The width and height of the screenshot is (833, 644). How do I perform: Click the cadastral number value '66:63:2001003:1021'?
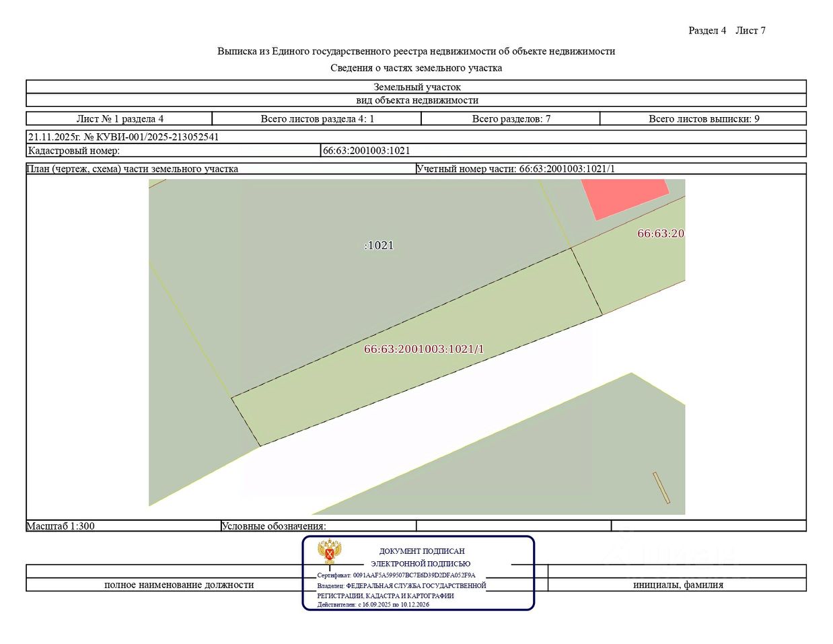pos(366,151)
